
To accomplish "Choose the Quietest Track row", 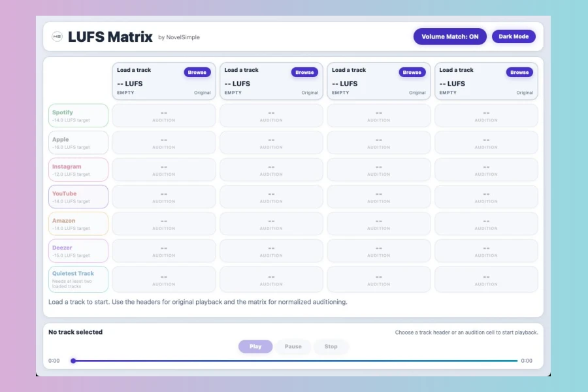I will coord(78,279).
